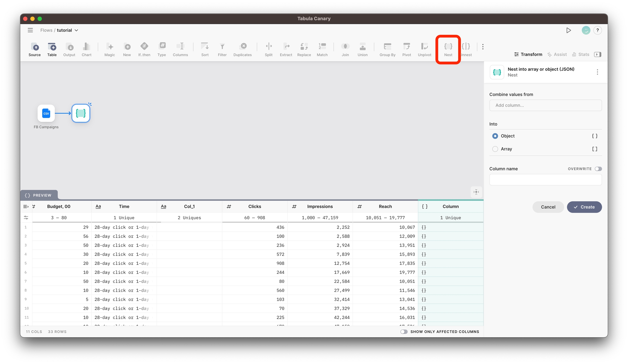Open the toolbar overflow three-dot menu
This screenshot has width=628, height=364.
click(483, 47)
